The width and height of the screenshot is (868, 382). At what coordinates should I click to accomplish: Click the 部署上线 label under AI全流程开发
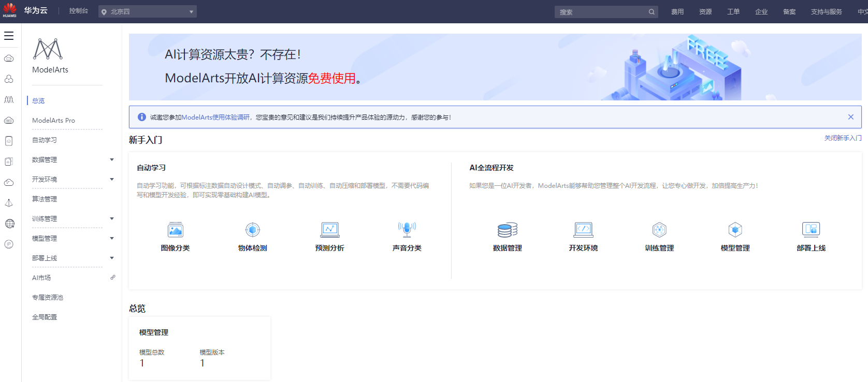tap(811, 248)
